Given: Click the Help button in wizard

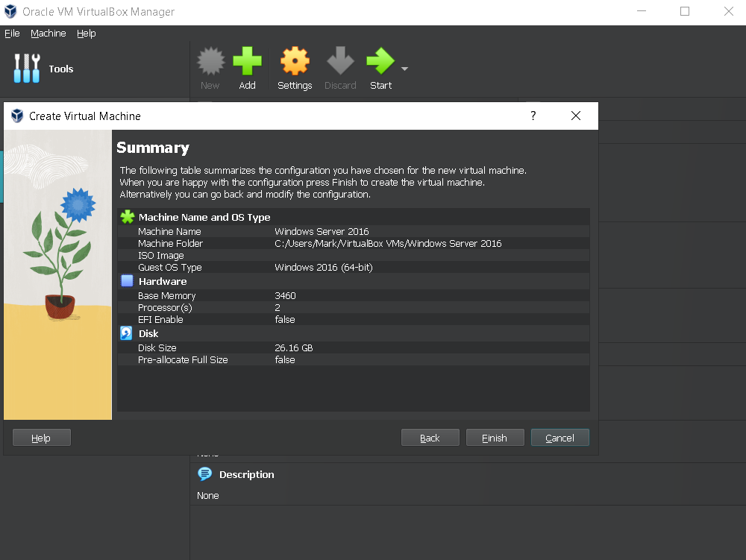Looking at the screenshot, I should click(x=42, y=438).
